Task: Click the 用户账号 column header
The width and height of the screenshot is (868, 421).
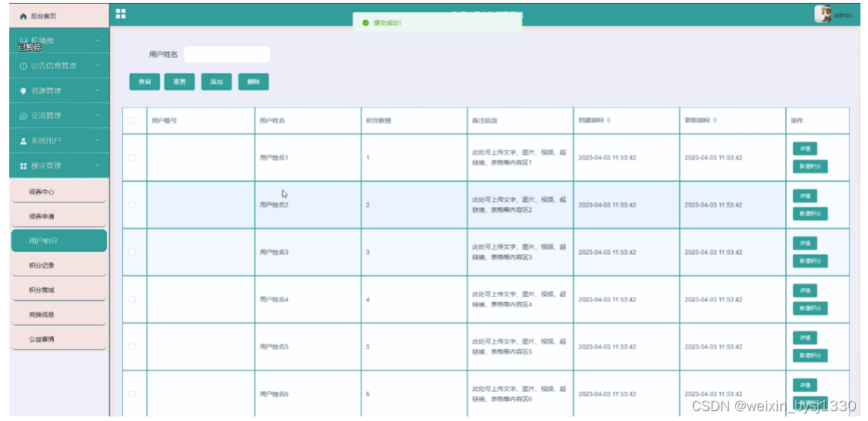Action: pyautogui.click(x=164, y=121)
